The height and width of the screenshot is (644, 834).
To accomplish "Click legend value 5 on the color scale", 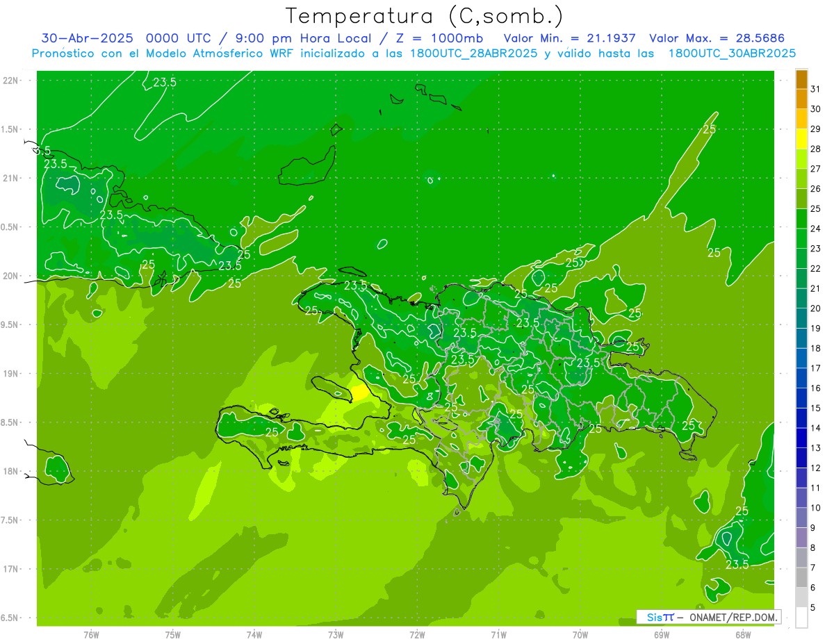I will click(813, 608).
